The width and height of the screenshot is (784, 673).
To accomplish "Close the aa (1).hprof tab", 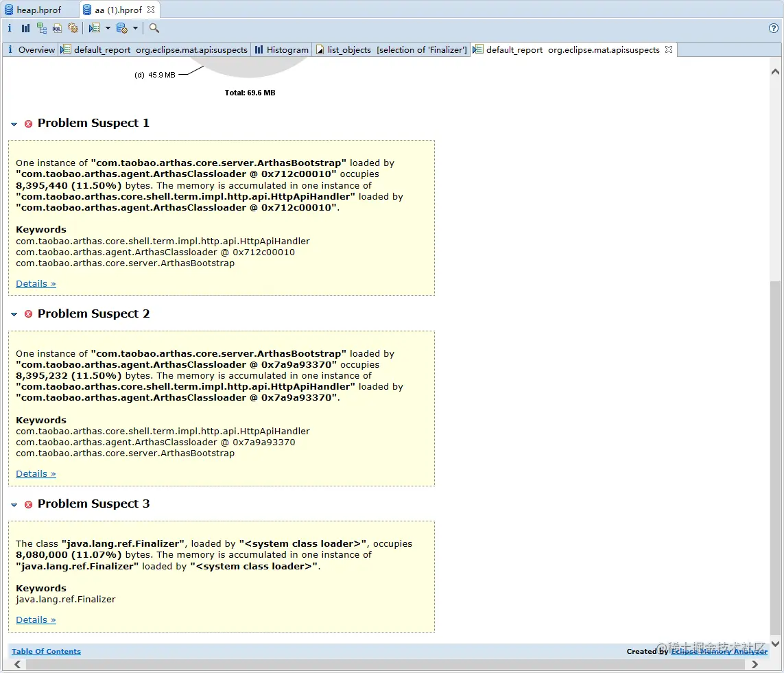I will pyautogui.click(x=151, y=10).
